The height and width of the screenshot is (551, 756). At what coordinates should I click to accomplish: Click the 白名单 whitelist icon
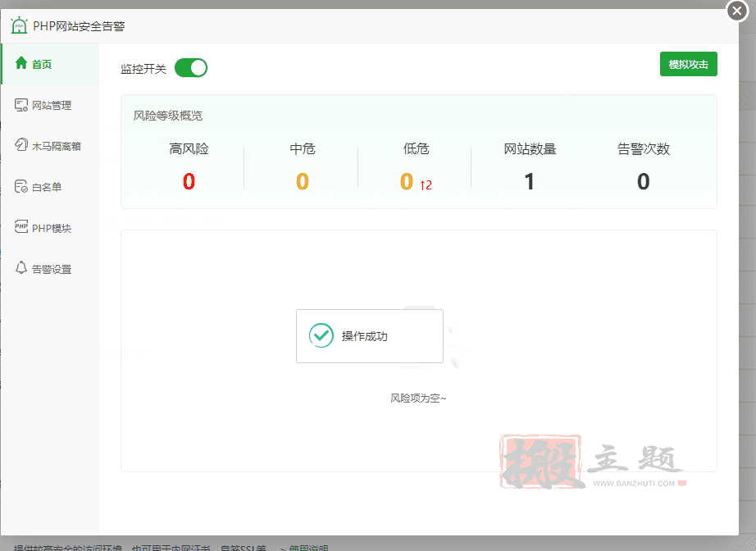tap(20, 187)
